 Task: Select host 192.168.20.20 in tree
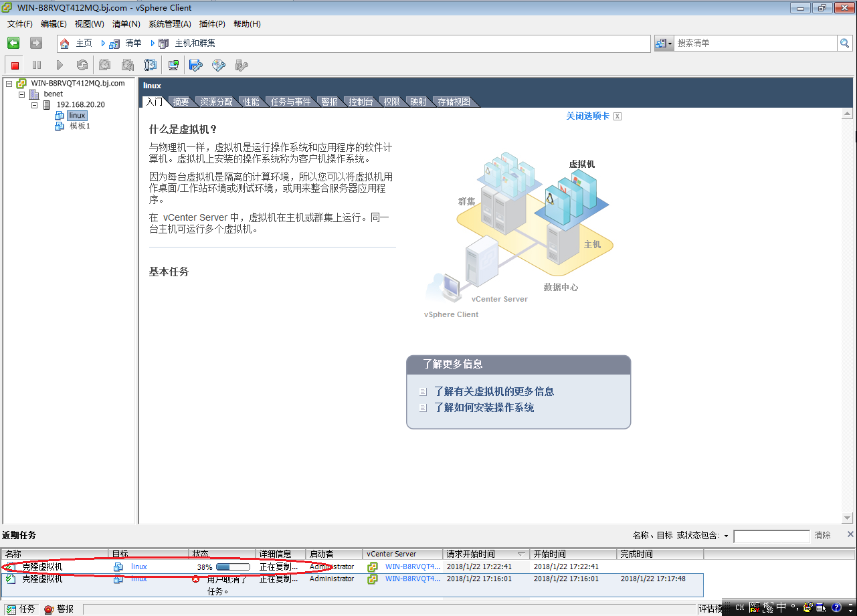tap(80, 105)
